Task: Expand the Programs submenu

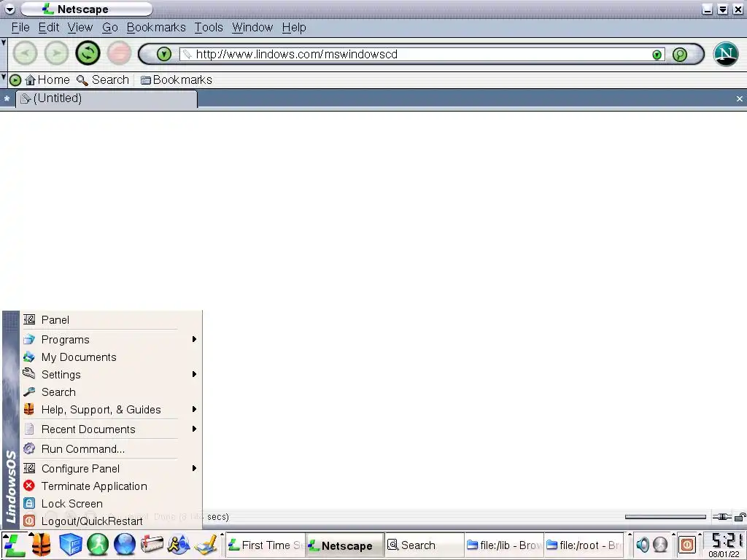Action: [x=111, y=340]
